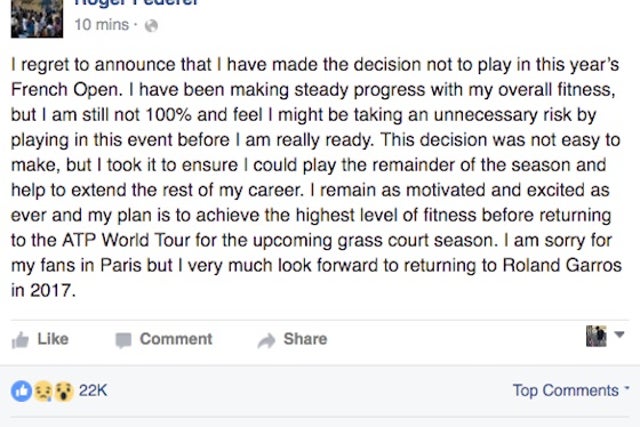Click the words French Open in post

pyautogui.click(x=67, y=90)
